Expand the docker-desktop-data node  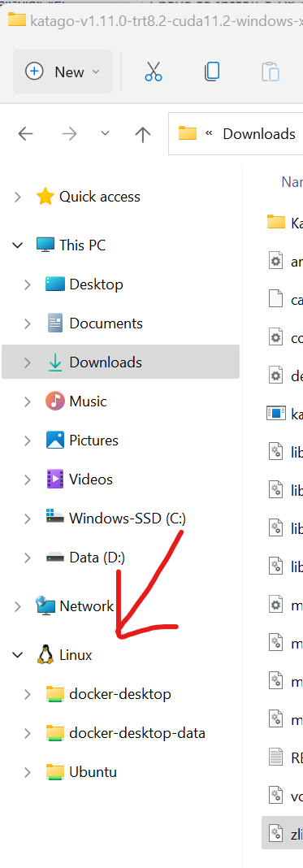tap(28, 733)
